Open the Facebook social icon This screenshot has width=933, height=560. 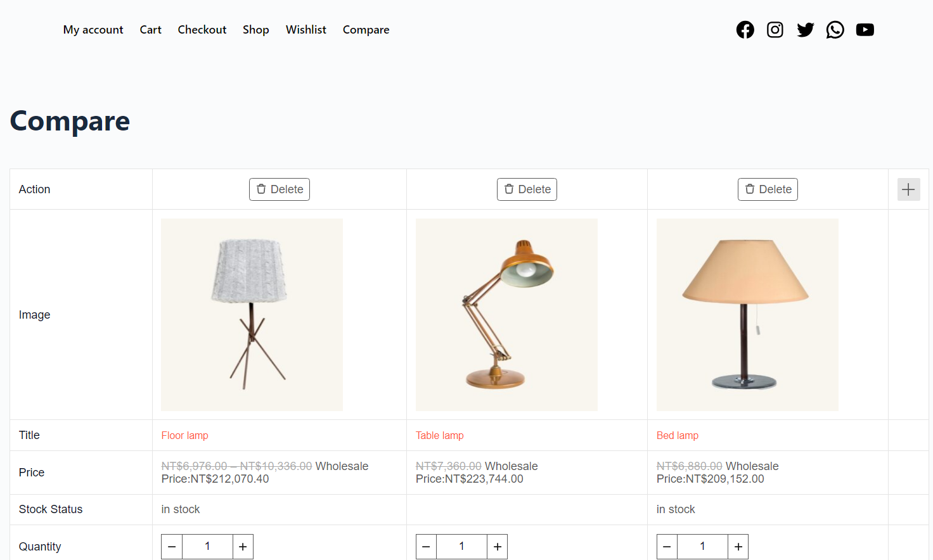(745, 29)
